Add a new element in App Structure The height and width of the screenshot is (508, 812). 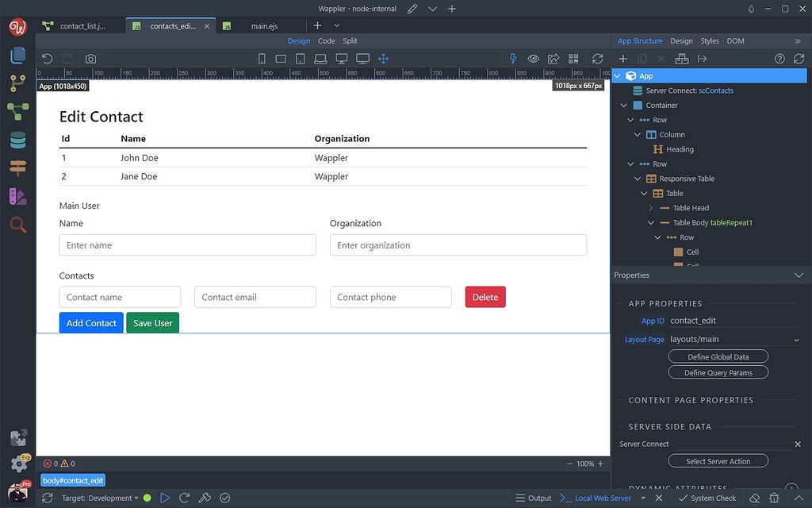622,58
